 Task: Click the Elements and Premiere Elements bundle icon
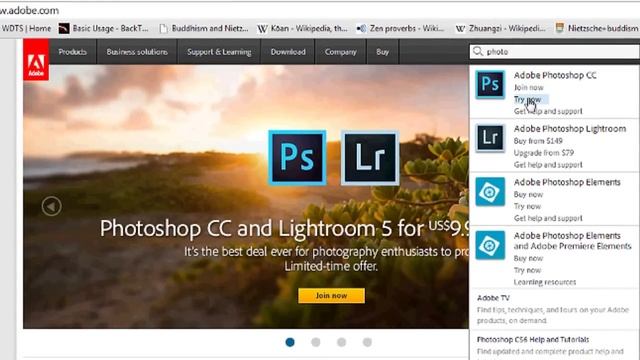point(490,245)
